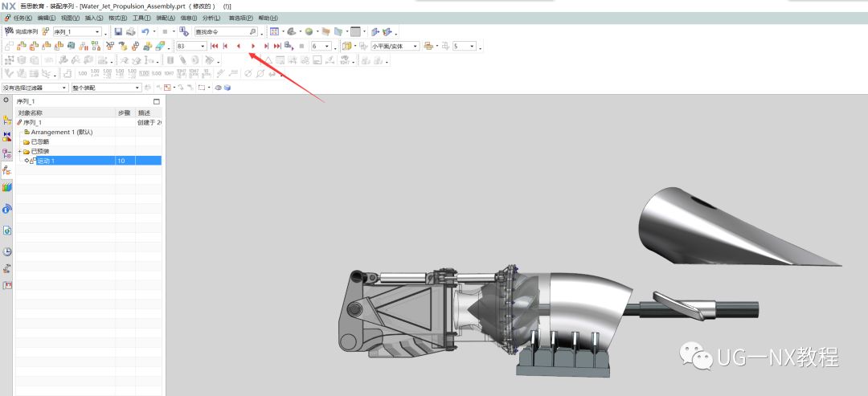868x396 pixels.
Task: Click the Assemble Together icon
Action: (34, 46)
